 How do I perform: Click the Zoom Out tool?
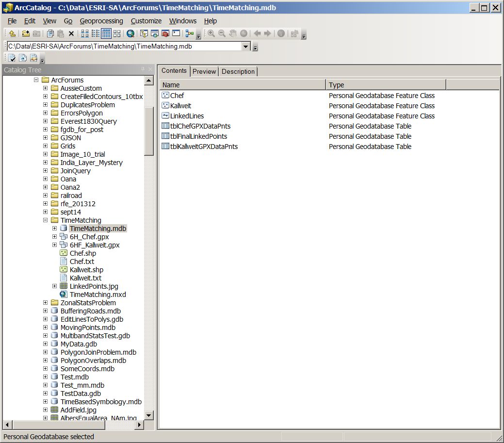pyautogui.click(x=222, y=33)
